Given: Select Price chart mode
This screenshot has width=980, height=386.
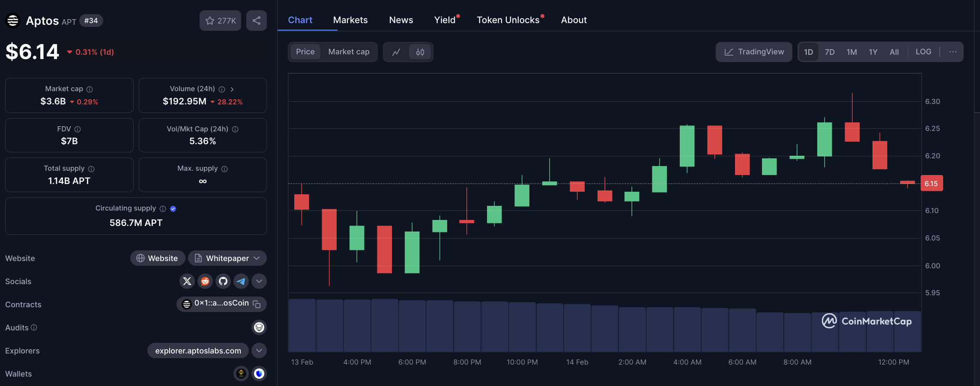Looking at the screenshot, I should tap(305, 52).
